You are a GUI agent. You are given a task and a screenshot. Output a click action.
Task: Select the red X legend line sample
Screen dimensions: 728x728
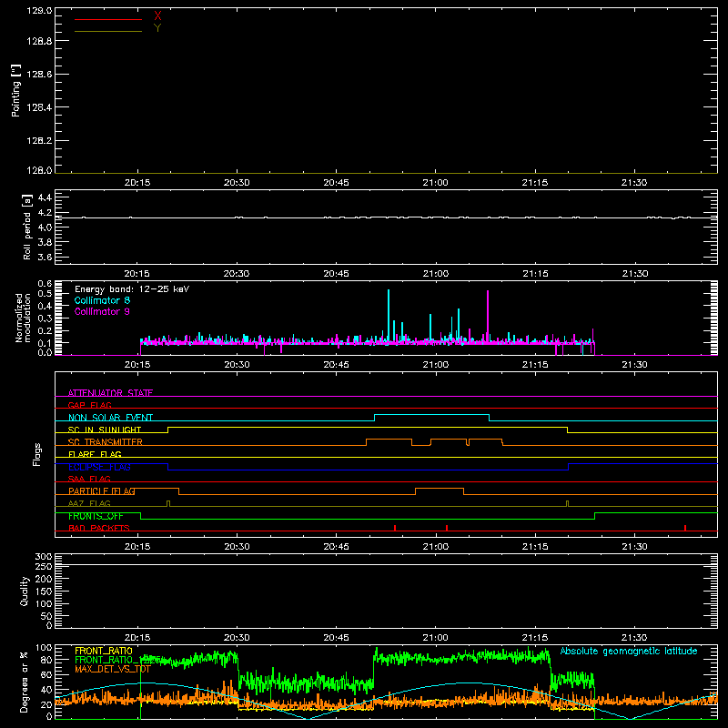[x=108, y=19]
